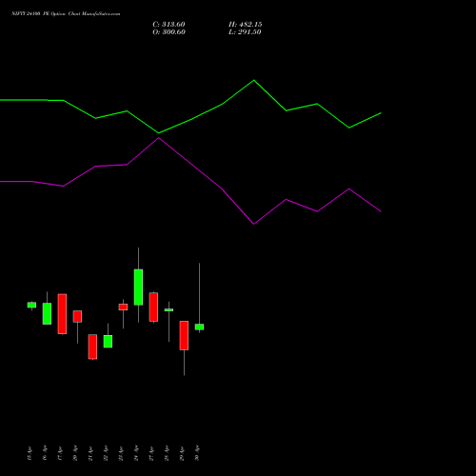
Task: Click the last green 30 Apr candlestick
Action: [199, 327]
